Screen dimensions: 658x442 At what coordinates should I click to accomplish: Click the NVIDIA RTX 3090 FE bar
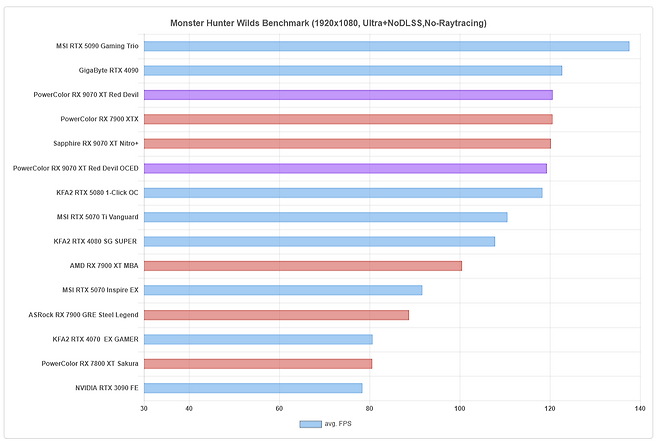click(253, 388)
